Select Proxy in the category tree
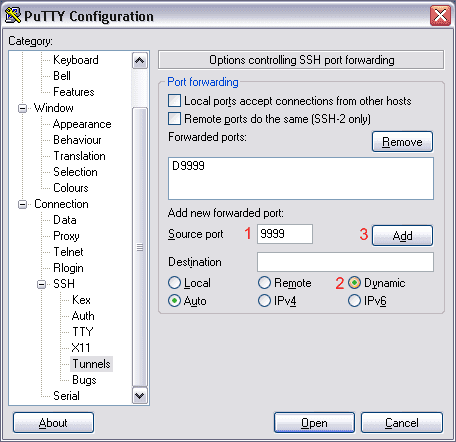This screenshot has height=442, width=456. 66,236
